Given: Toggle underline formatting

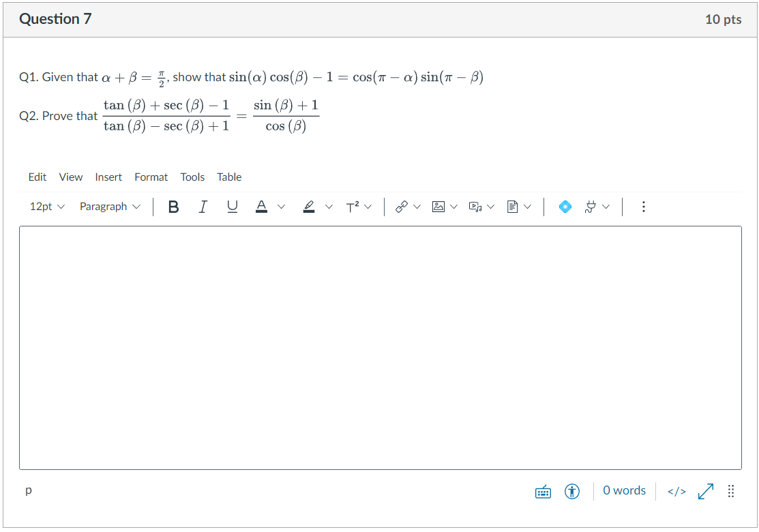Looking at the screenshot, I should pos(233,207).
